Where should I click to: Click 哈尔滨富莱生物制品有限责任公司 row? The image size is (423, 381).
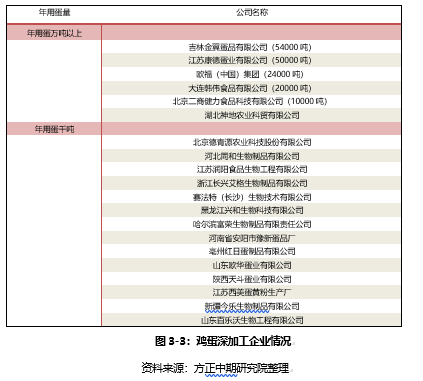click(x=251, y=224)
